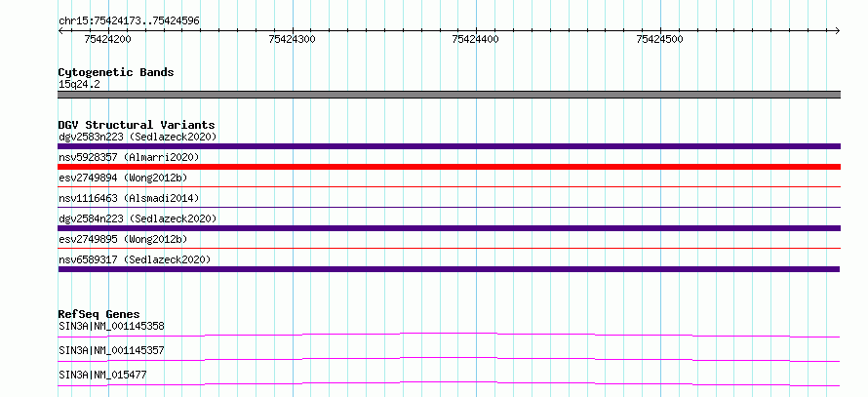Image resolution: width=868 pixels, height=397 pixels.
Task: Open variant dgv2584n223 (Sedlazeck2020) label
Action: [x=138, y=218]
